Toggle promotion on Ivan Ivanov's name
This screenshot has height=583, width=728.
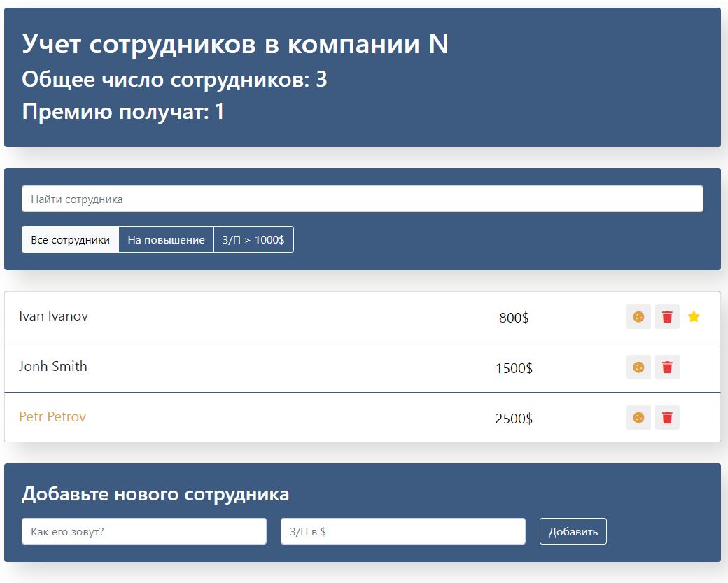pyautogui.click(x=54, y=316)
